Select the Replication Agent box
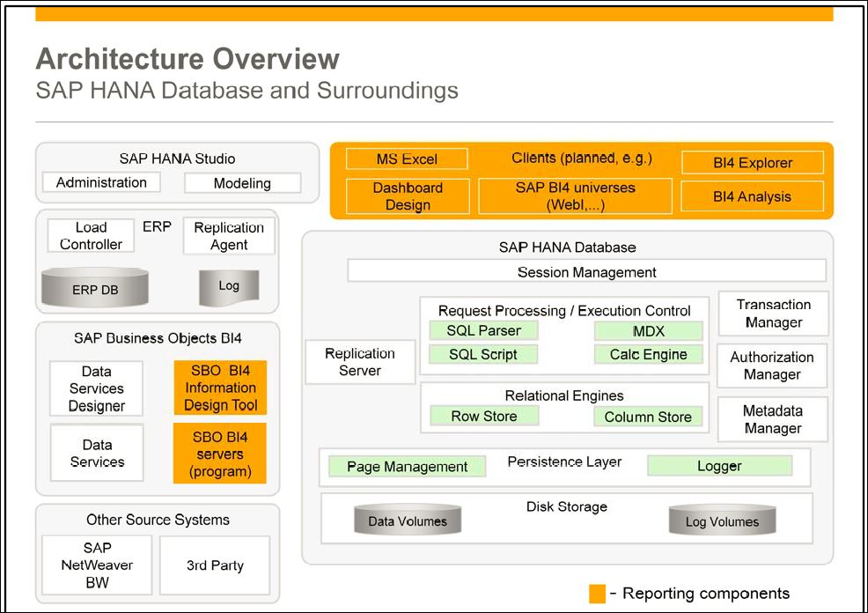The image size is (868, 613). (x=229, y=236)
